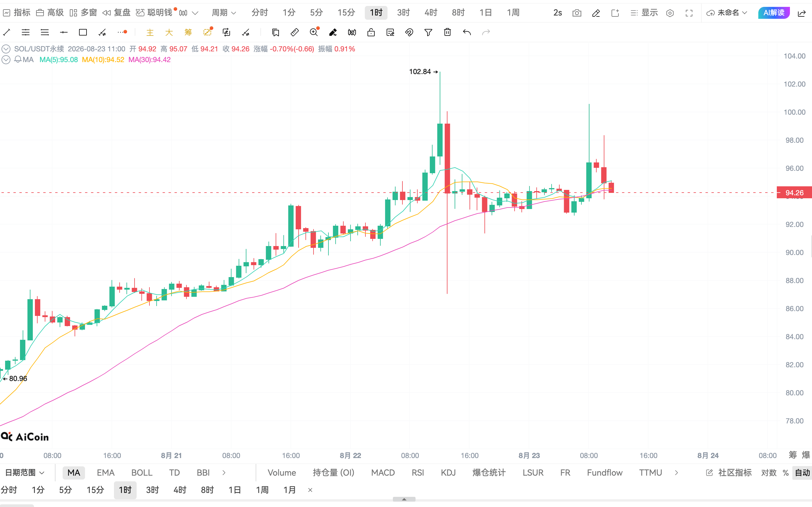The height and width of the screenshot is (507, 812).
Task: Switch to the 15分 timeframe in top bar
Action: (x=346, y=13)
